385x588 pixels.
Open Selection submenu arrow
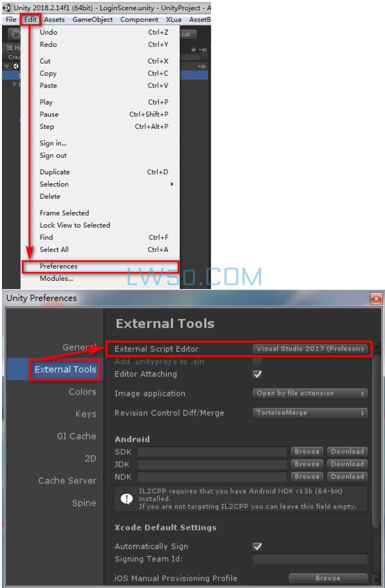click(x=171, y=184)
